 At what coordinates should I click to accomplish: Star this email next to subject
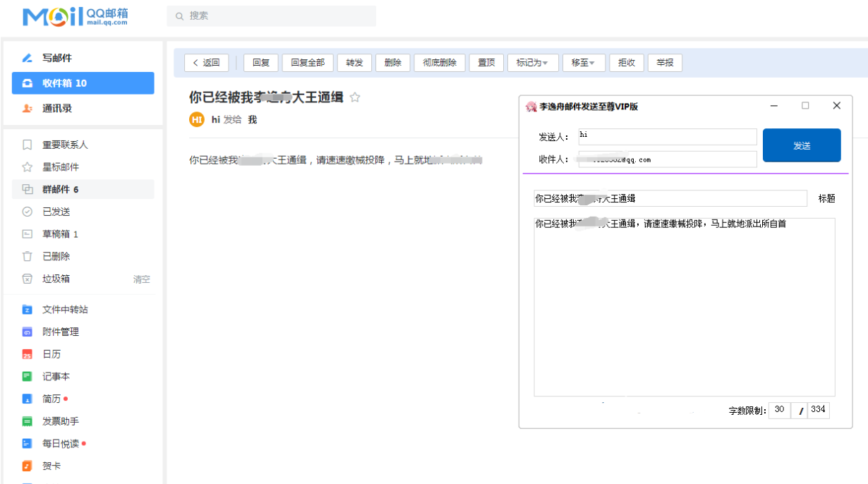(x=355, y=97)
